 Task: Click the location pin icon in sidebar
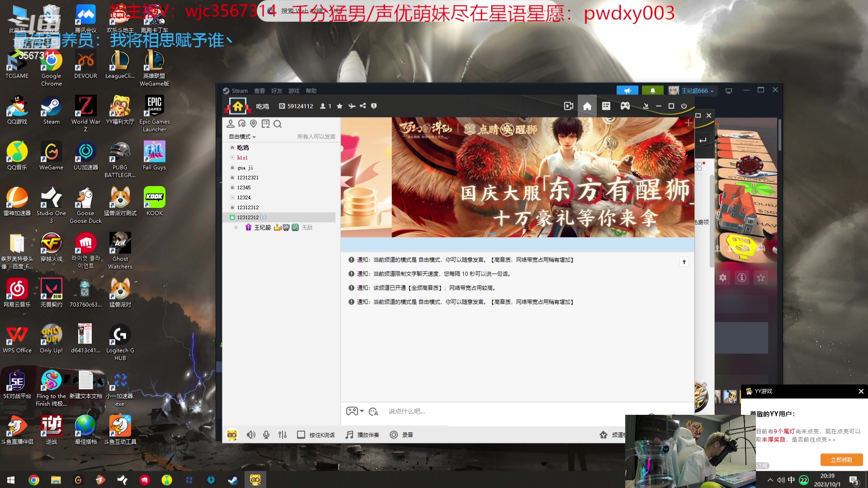tap(254, 124)
